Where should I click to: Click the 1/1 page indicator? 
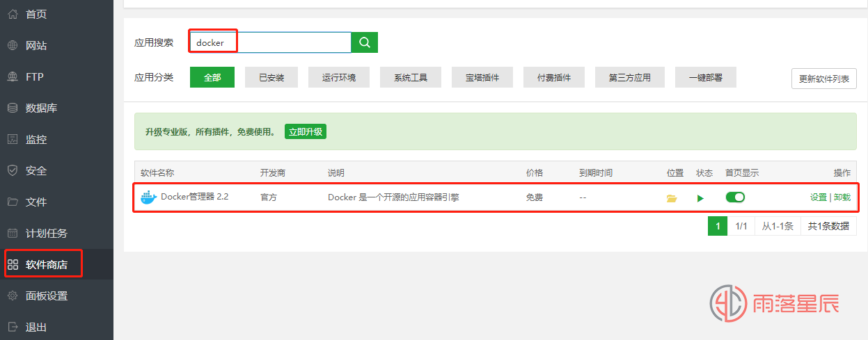pyautogui.click(x=741, y=226)
